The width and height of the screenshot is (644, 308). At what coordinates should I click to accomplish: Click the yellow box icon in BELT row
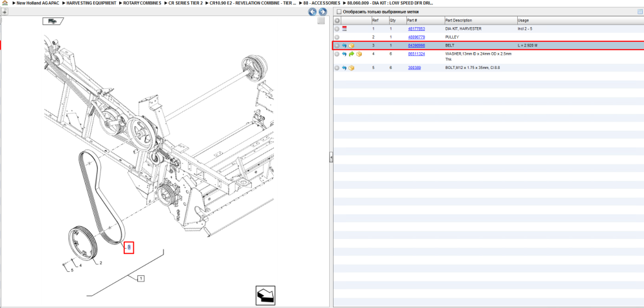352,46
